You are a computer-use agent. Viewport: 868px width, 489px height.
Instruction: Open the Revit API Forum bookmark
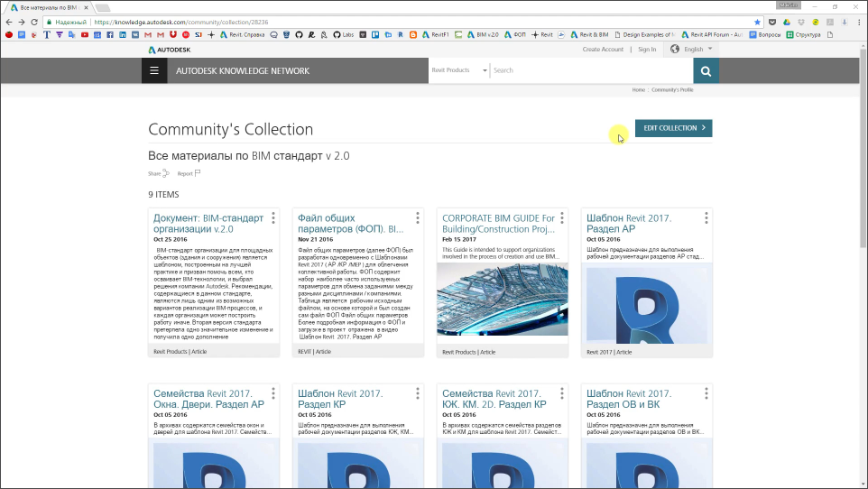pos(713,35)
